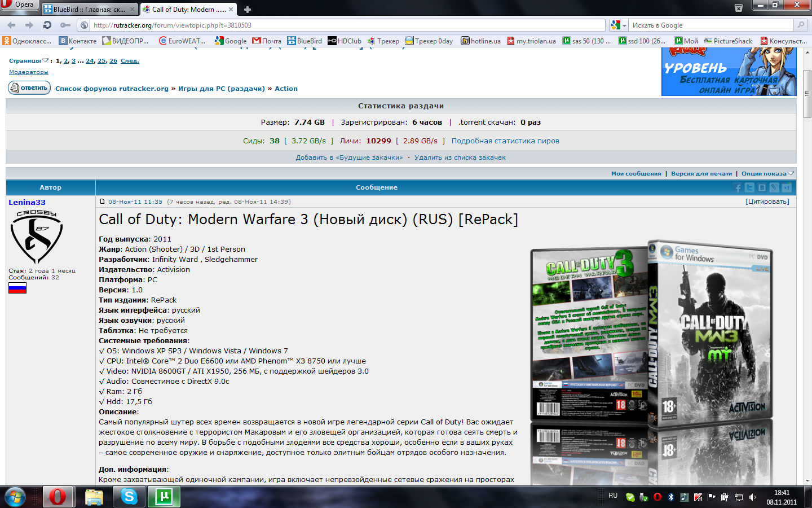The height and width of the screenshot is (508, 812).
Task: Open the green µTorrent taskbar icon
Action: tap(164, 497)
